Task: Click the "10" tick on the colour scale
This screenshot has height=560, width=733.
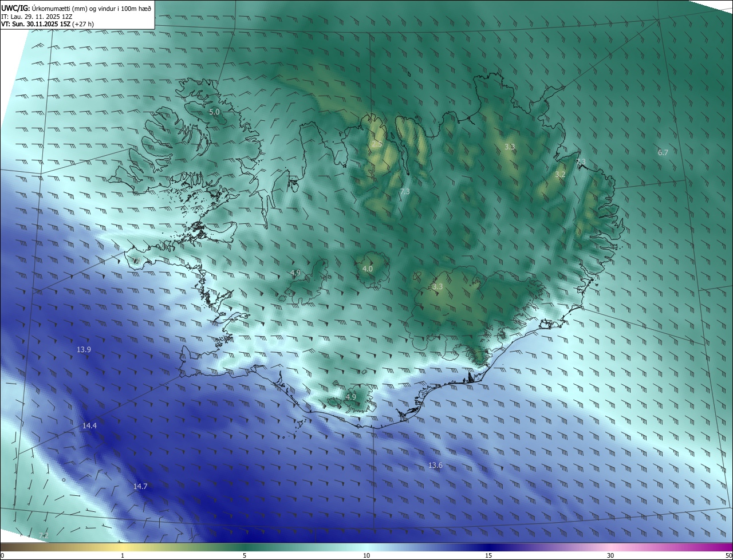Action: [x=366, y=556]
